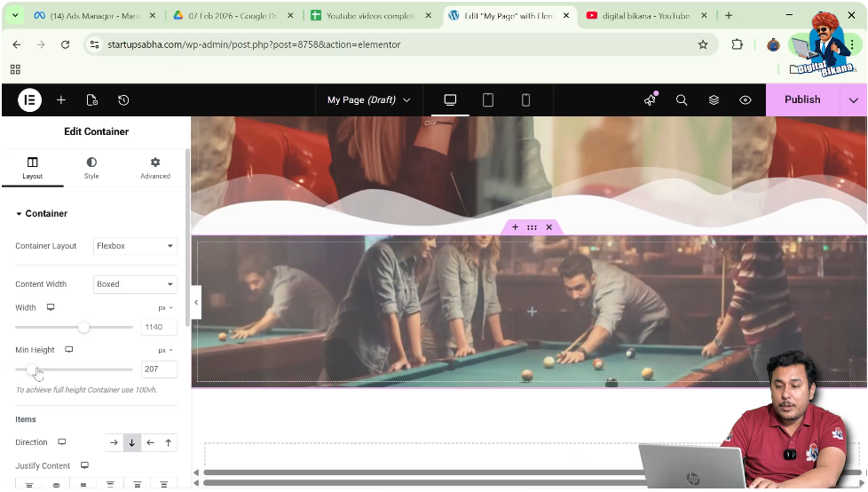Open the Site Settings document icon
Image resolution: width=868 pixels, height=492 pixels.
pos(92,100)
